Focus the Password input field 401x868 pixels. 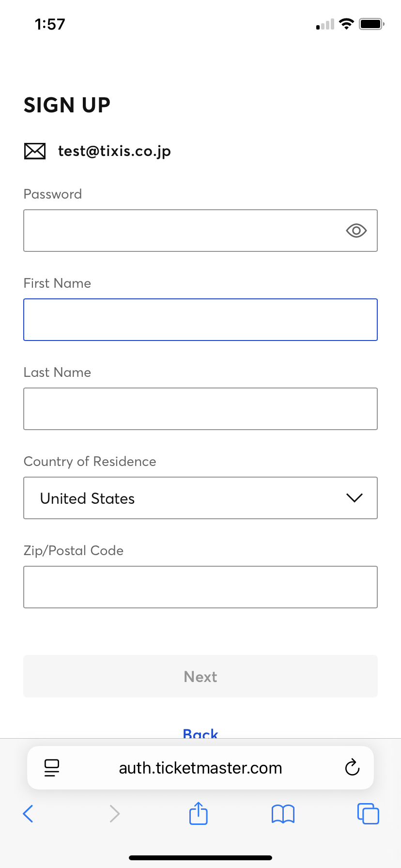184,231
